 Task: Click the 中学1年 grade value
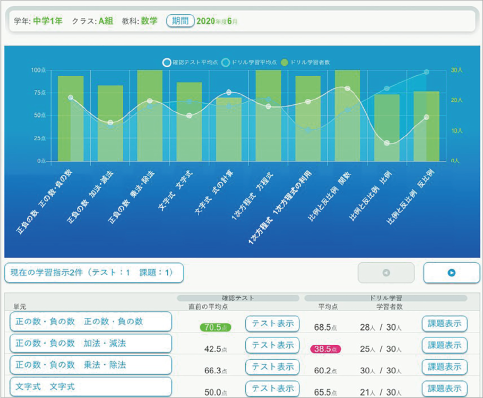point(48,21)
